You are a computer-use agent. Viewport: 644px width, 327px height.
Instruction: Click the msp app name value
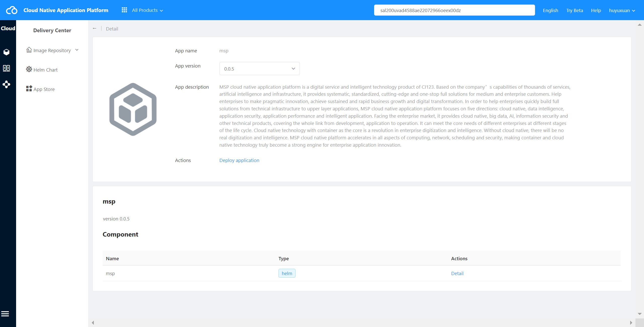(224, 51)
